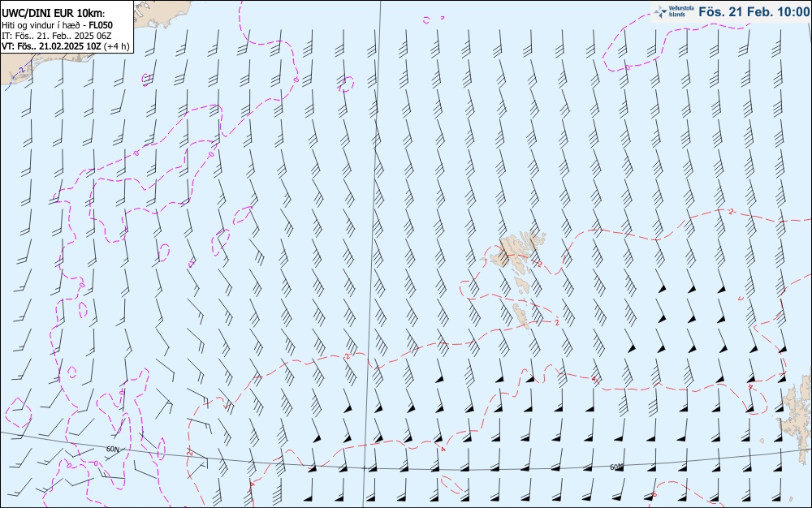The width and height of the screenshot is (812, 508).
Task: Click the 'Hiti og vindur í hæð - FL050' line
Action: [57, 25]
